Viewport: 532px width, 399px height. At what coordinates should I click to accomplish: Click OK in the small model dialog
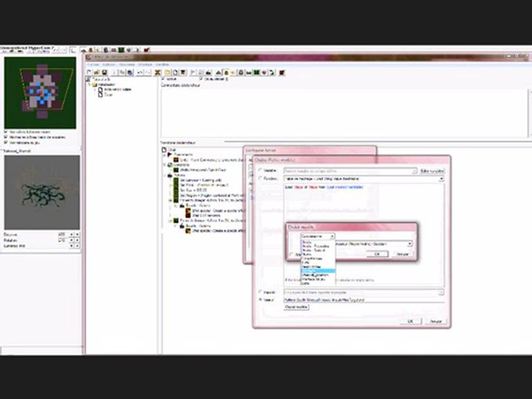tap(377, 254)
